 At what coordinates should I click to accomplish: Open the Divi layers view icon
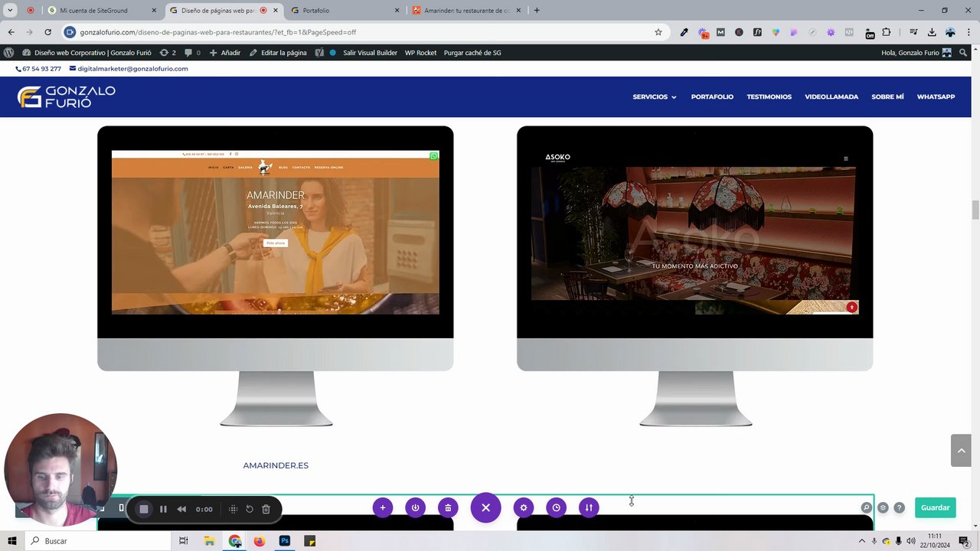(883, 507)
